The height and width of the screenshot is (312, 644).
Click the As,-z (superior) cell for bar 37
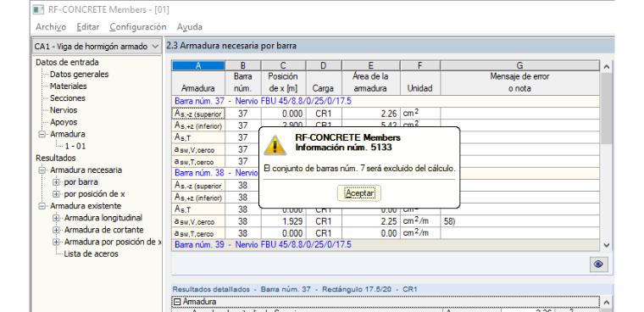[x=198, y=114]
